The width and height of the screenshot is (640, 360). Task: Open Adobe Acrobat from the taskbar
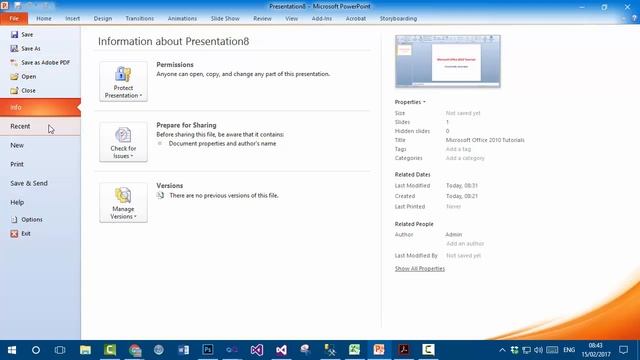[x=404, y=350]
